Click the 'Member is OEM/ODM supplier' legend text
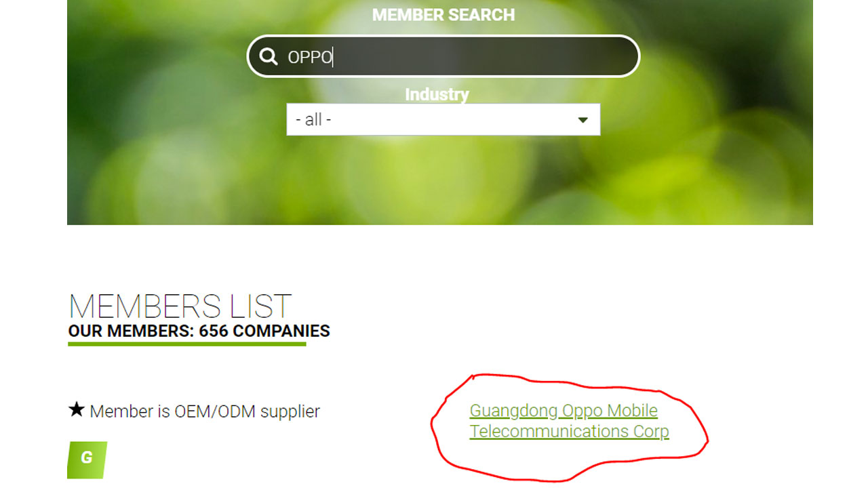Image resolution: width=868 pixels, height=488 pixels. pos(205,411)
